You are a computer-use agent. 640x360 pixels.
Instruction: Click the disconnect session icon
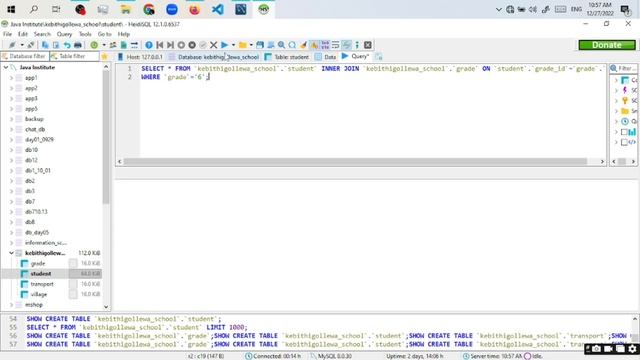coord(31,45)
